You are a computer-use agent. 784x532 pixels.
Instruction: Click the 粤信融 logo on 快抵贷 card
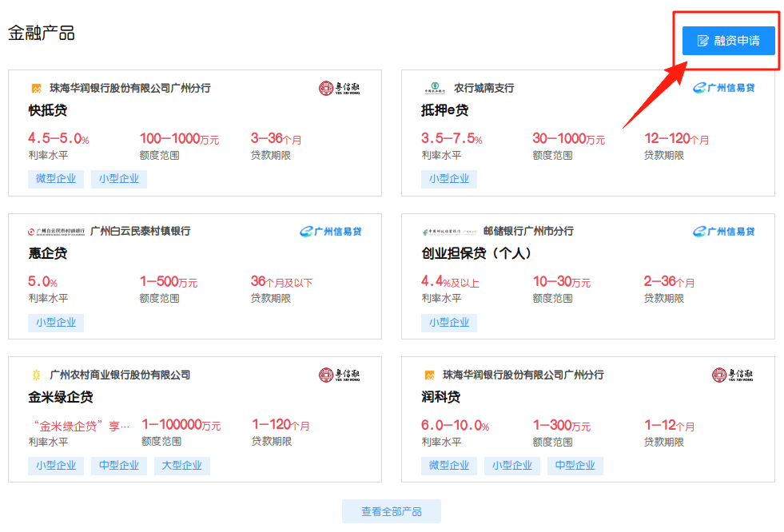click(x=340, y=89)
